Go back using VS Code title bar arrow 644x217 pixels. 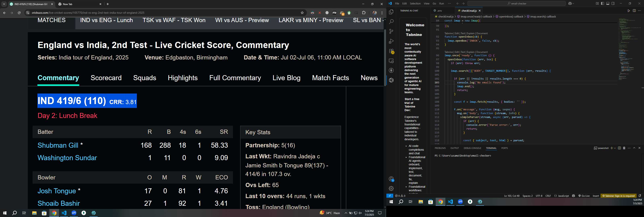coord(457,3)
